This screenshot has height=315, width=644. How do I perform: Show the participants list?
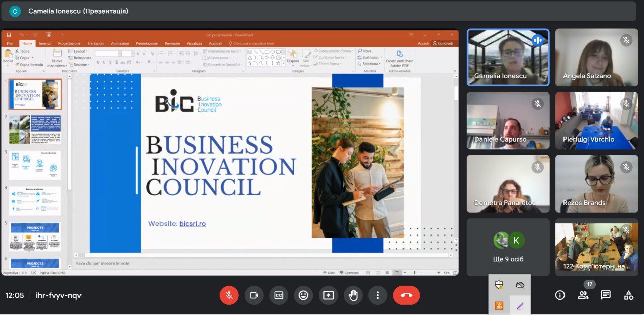pos(583,295)
